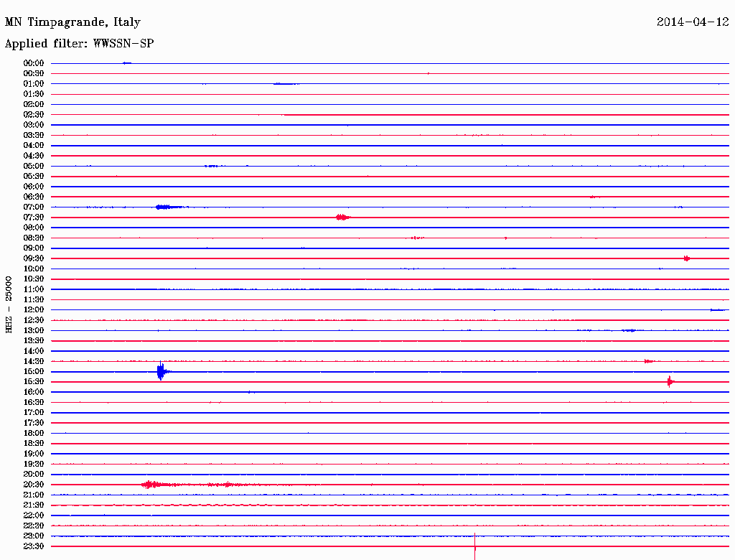The image size is (735, 560).
Task: Click the vertical axis label 'HHZ - 25000'
Action: pos(9,305)
